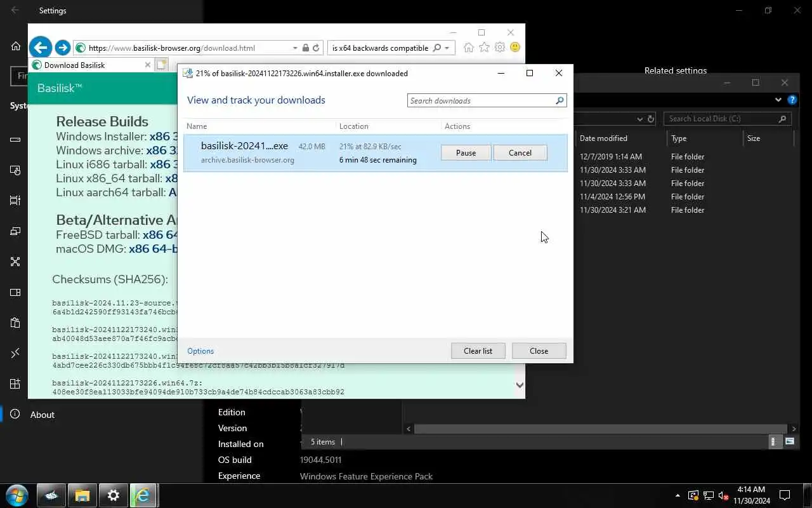Open the fish application on taskbar
Image resolution: width=812 pixels, height=508 pixels.
point(51,495)
